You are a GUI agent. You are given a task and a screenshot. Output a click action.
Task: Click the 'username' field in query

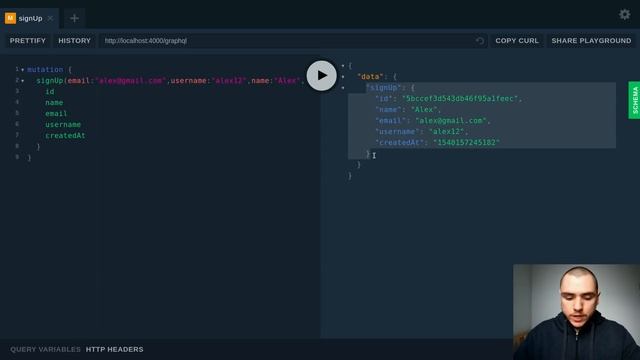(63, 125)
